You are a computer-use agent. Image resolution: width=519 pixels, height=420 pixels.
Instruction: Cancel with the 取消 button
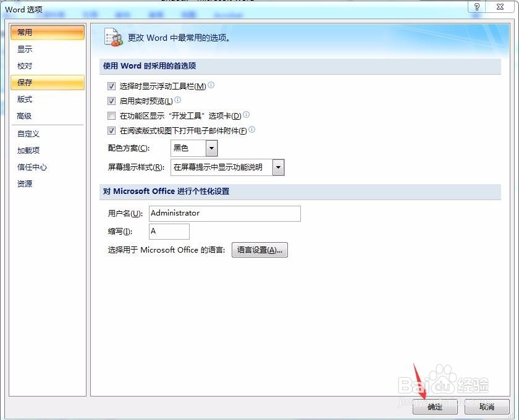(487, 407)
